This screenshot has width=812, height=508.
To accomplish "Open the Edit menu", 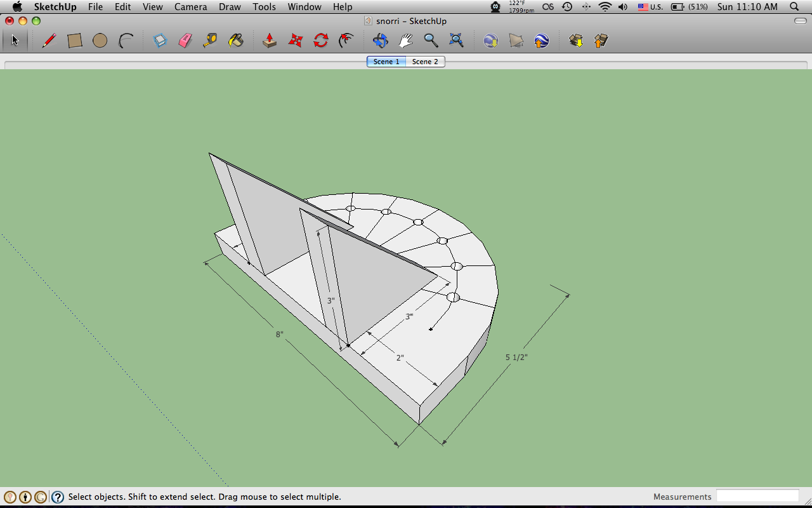I will coord(122,7).
